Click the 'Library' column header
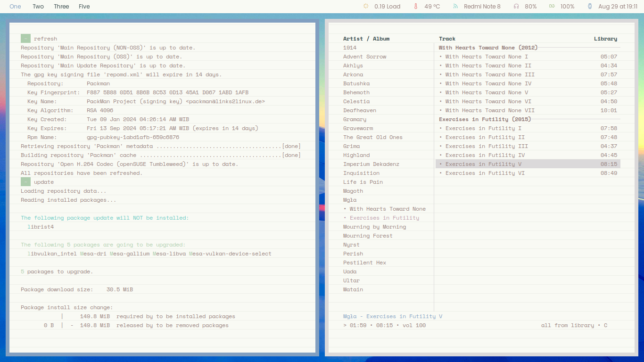The height and width of the screenshot is (362, 644). 605,39
